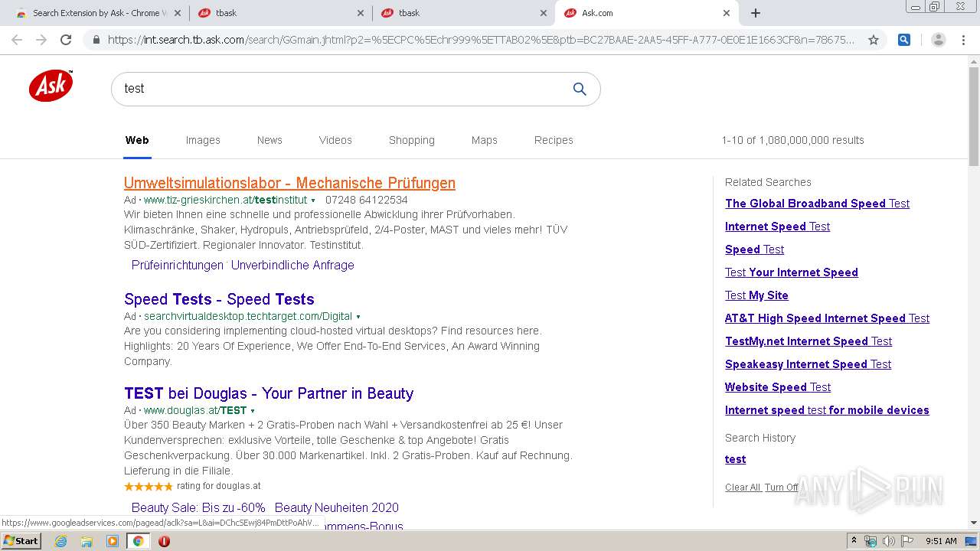Close the Search Extension by Ask tab
The image size is (980, 551).
coord(178,13)
